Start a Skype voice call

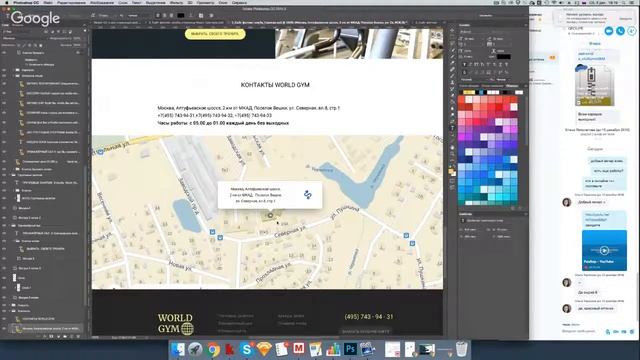(620, 31)
